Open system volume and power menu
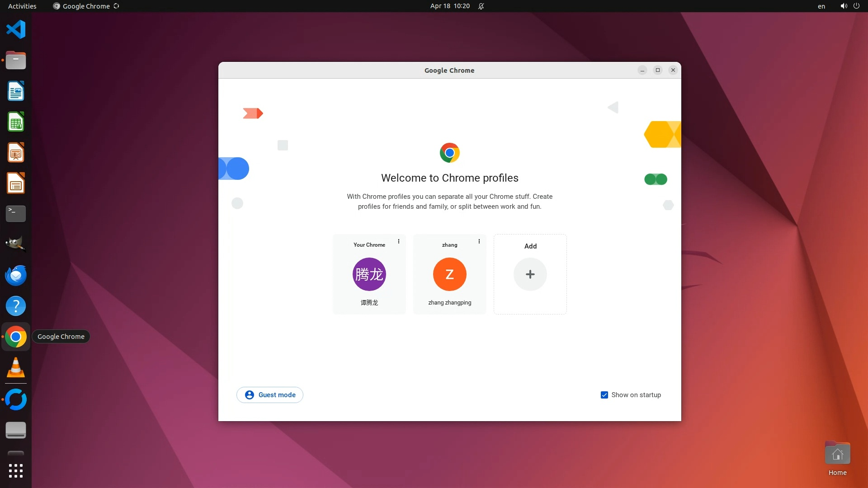Screen dimensions: 868x488 [x=849, y=6]
